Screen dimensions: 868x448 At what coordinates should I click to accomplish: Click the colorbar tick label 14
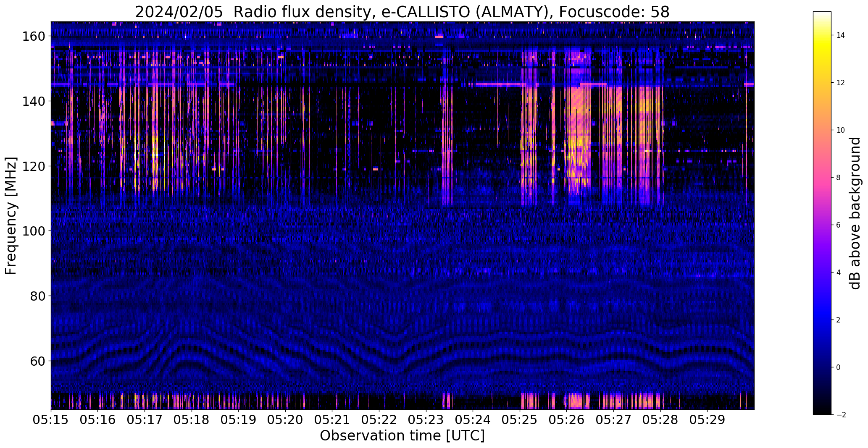[841, 35]
